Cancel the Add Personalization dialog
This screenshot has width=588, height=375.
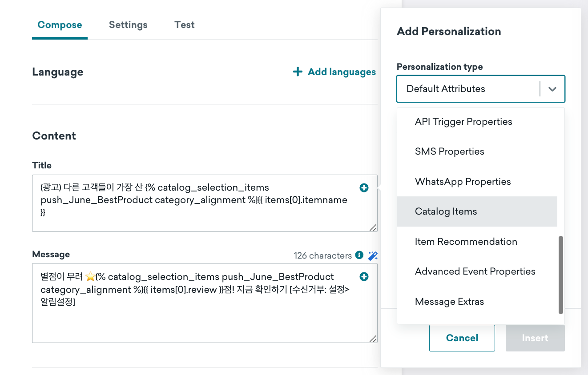pyautogui.click(x=462, y=338)
